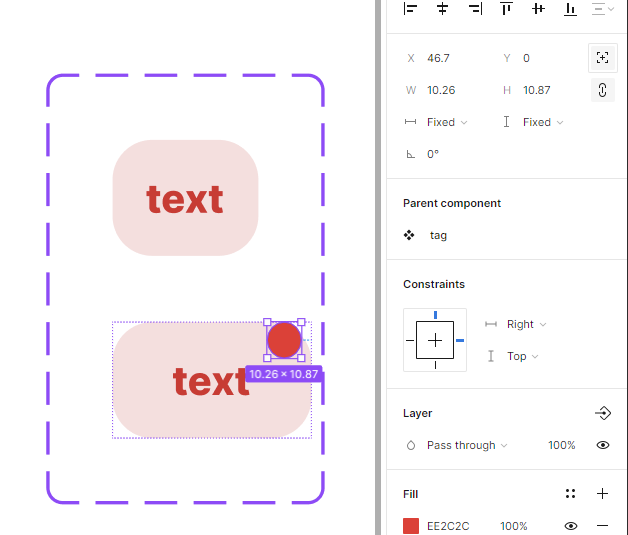Screen dimensions: 628x535
Task: Click the Parent component heading
Action: tap(452, 203)
